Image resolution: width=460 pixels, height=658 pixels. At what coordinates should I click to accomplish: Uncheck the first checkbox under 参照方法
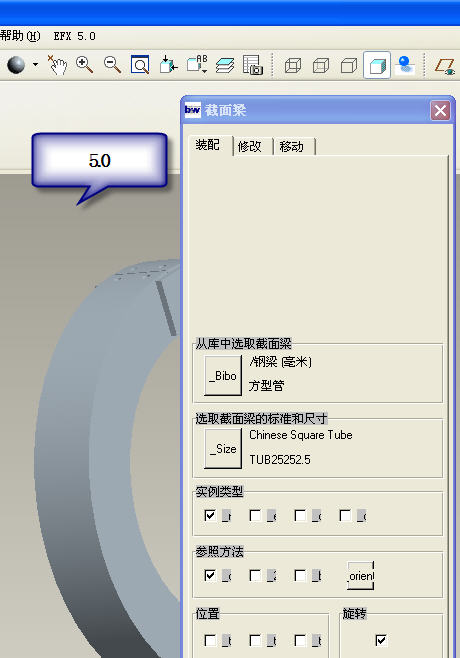point(210,575)
